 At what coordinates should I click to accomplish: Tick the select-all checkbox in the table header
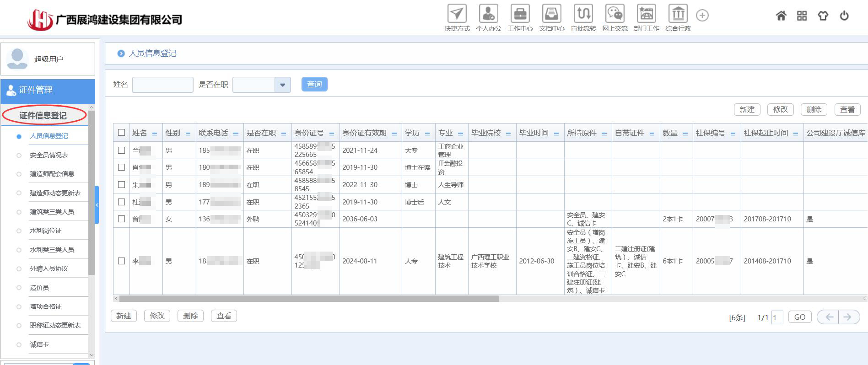(x=121, y=133)
